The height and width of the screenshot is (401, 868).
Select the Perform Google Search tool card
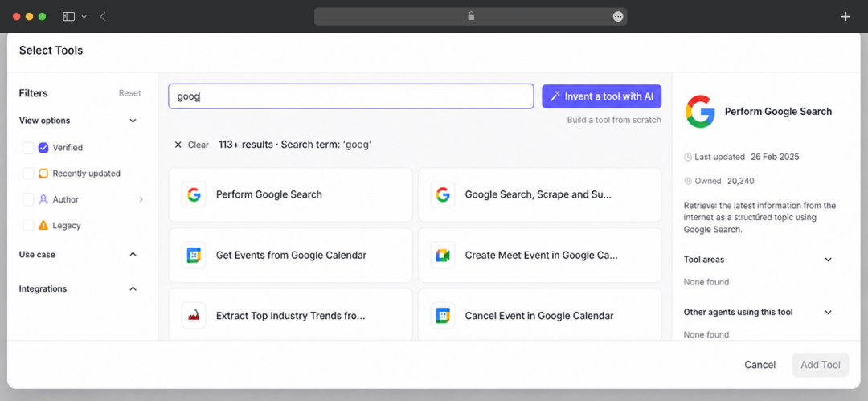click(x=291, y=195)
